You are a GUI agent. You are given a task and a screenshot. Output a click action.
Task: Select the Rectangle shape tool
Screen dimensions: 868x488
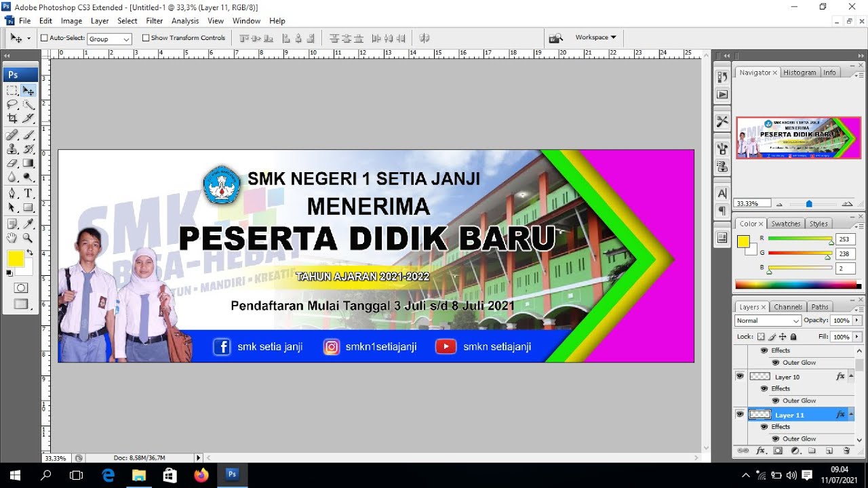pos(28,208)
